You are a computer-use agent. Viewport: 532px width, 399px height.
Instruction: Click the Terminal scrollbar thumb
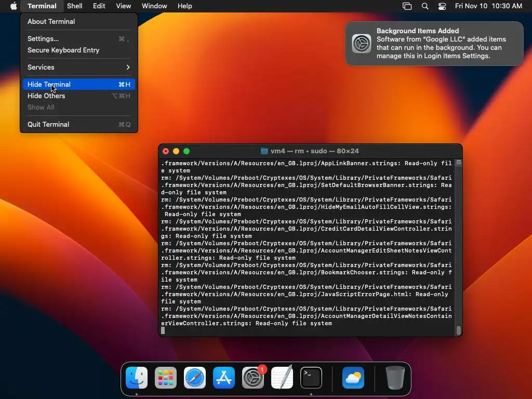459,330
